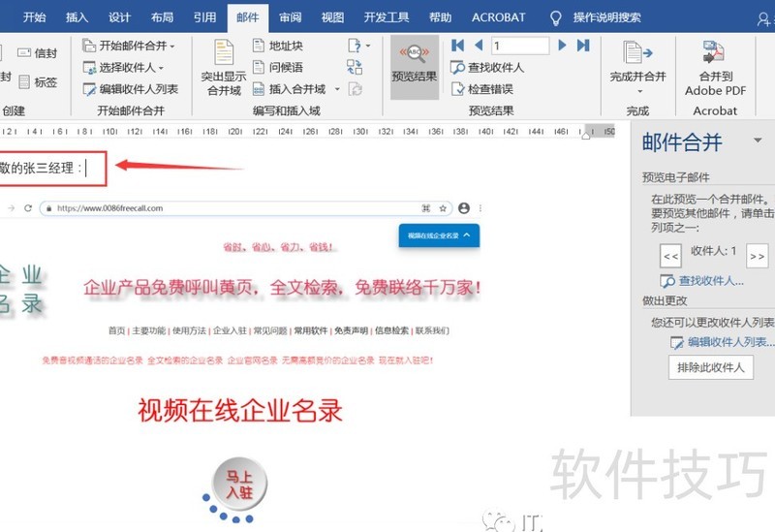Open 完成并合并 dropdown
Viewport: 775px width, 532px height.
click(637, 68)
